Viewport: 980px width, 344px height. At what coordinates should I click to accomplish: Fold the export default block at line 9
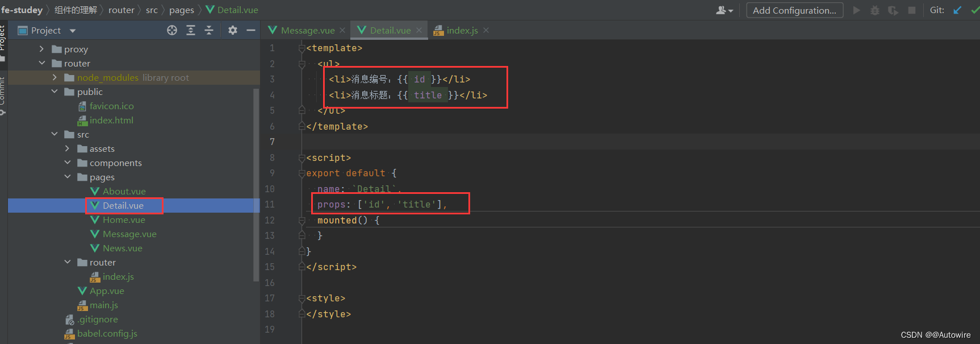302,173
